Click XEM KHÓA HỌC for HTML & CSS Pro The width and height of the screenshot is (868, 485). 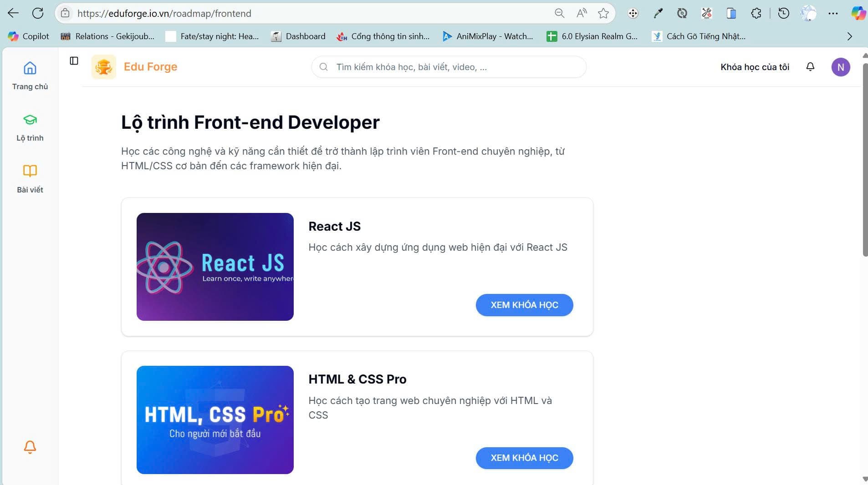click(x=524, y=458)
